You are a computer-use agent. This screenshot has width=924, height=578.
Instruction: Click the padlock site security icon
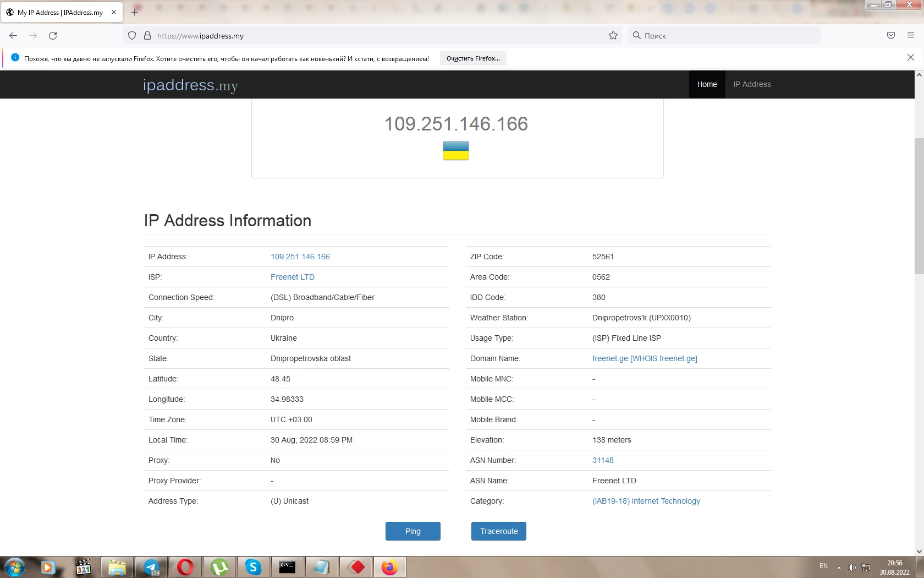[x=147, y=36]
